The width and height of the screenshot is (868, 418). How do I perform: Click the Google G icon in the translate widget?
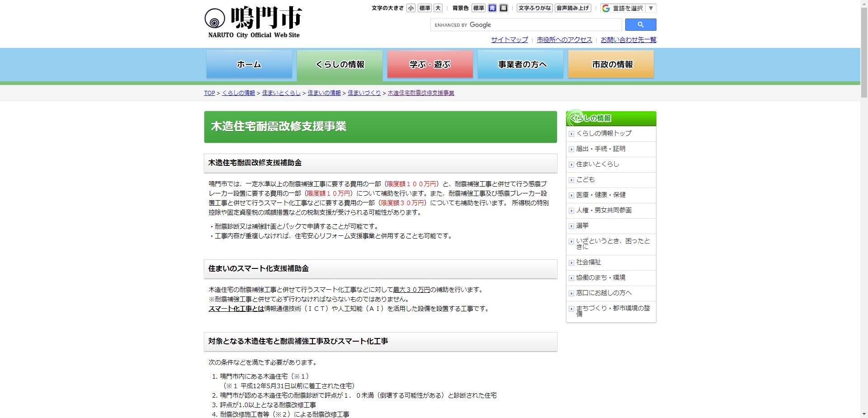point(606,8)
